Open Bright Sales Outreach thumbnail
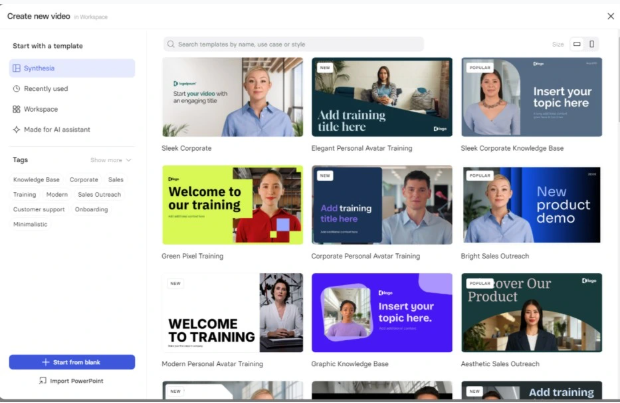The height and width of the screenshot is (403, 620). coord(532,205)
